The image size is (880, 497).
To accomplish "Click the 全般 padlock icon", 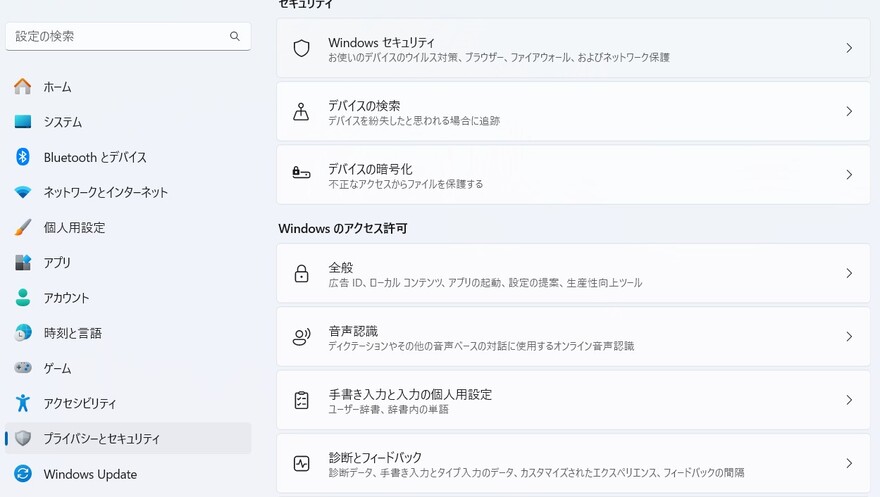I will point(301,274).
